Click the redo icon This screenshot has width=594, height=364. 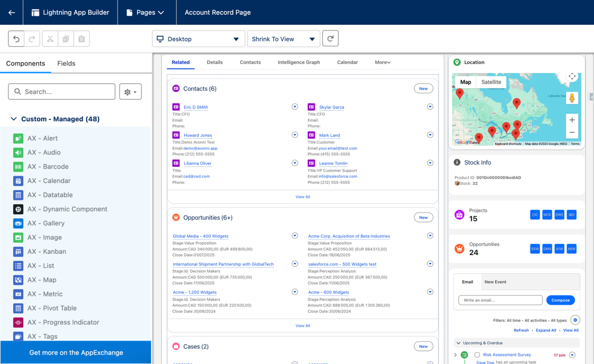(32, 39)
